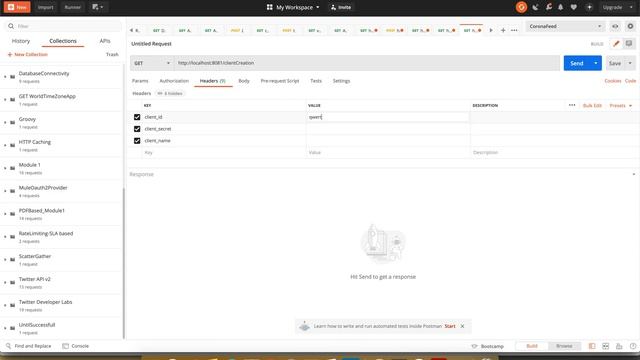Click the Bulk Edit link
The width and height of the screenshot is (640, 360).
592,106
